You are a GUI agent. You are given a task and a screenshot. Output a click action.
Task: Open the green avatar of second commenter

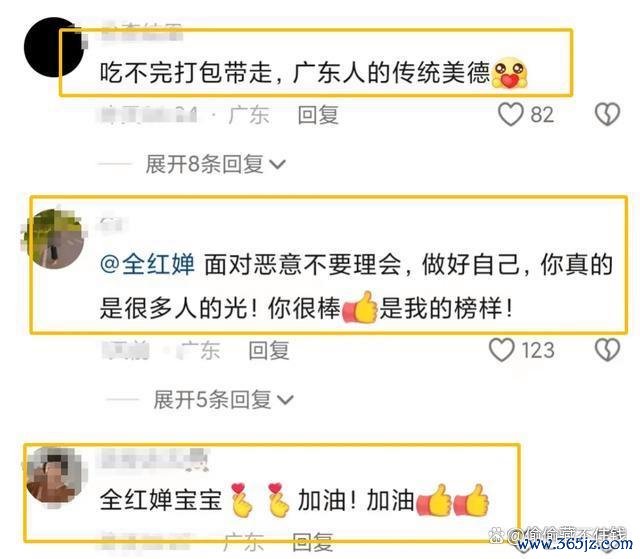[x=55, y=238]
